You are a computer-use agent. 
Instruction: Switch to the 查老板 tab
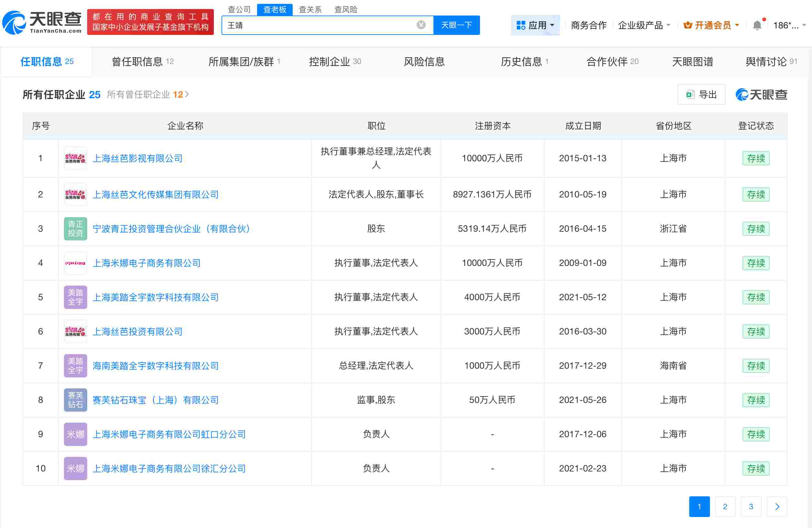coord(275,9)
